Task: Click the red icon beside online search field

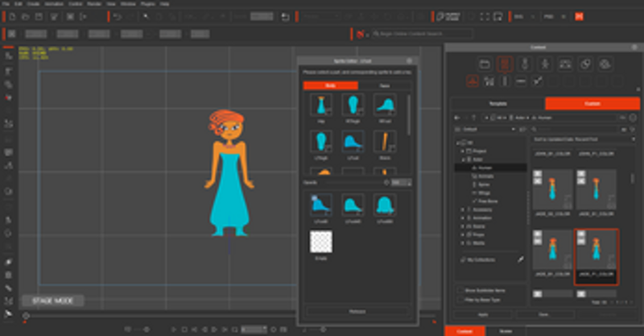Action: click(360, 34)
